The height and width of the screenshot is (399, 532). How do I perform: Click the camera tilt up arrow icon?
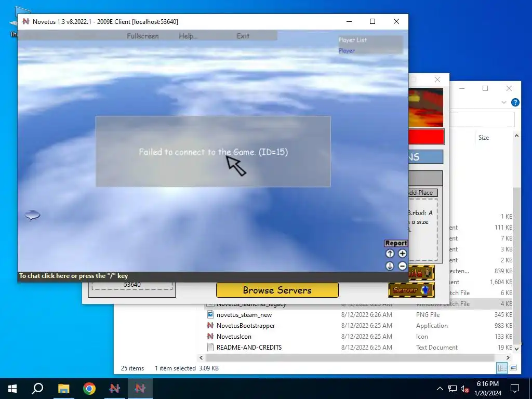pos(390,254)
